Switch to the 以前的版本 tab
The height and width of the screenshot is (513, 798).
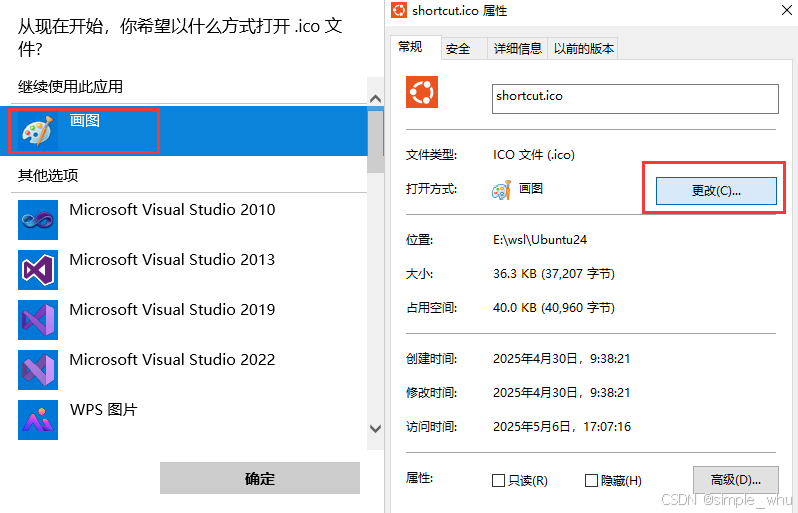click(x=583, y=49)
